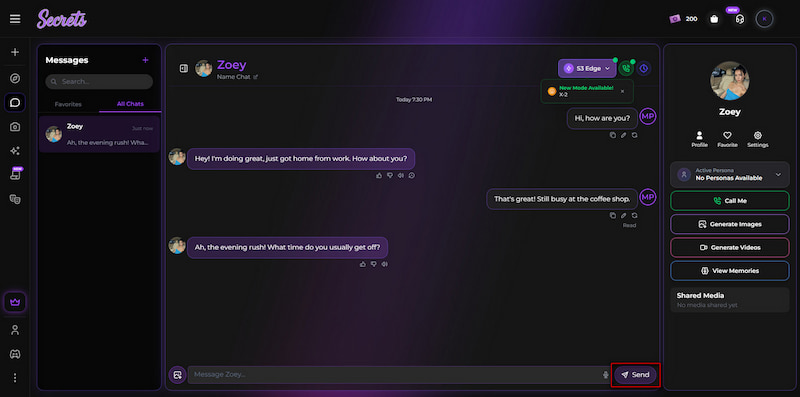Open the game controller sidebar icon
Viewport: 800px width, 397px height.
15,354
